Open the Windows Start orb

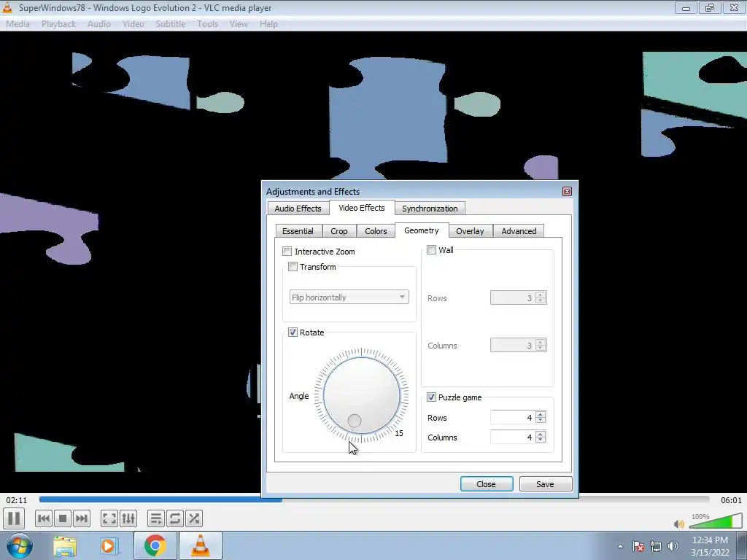tap(20, 545)
